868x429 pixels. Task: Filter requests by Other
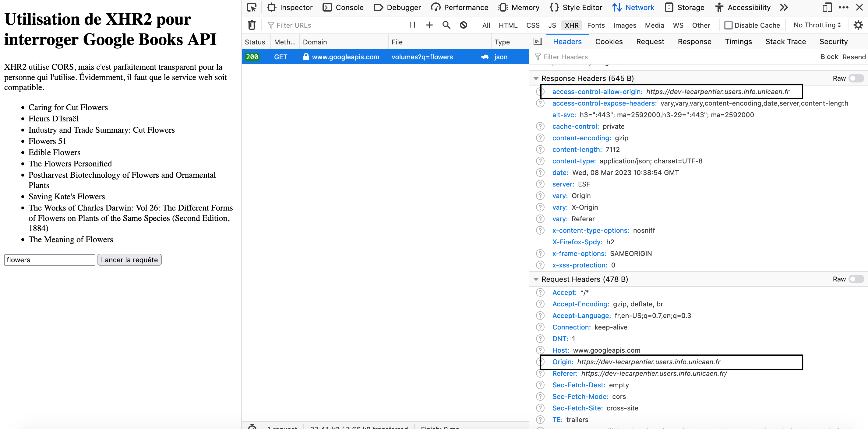pos(701,25)
